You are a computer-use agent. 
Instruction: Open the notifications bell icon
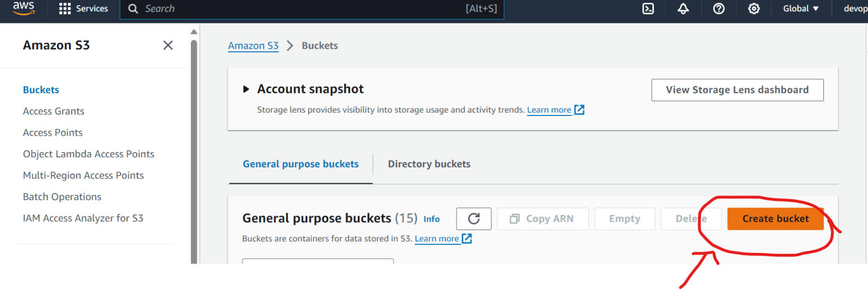tap(683, 8)
